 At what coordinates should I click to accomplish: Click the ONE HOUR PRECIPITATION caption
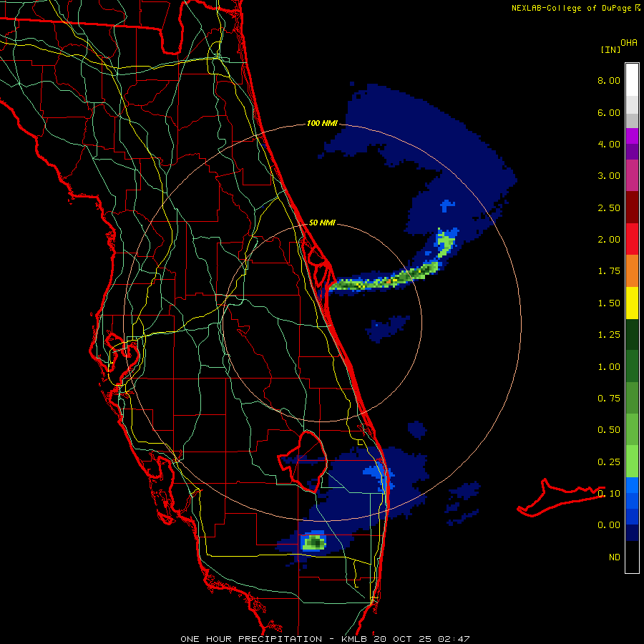pos(251,639)
